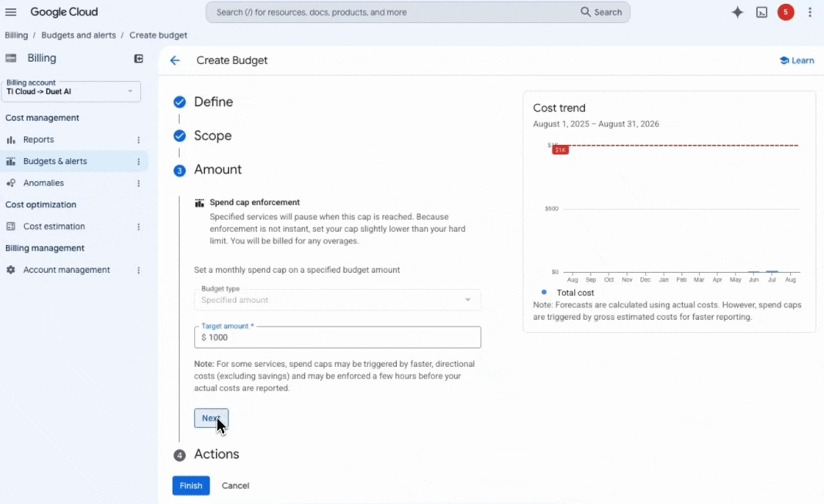The height and width of the screenshot is (504, 824).
Task: Click the Cancel button
Action: [x=235, y=486]
